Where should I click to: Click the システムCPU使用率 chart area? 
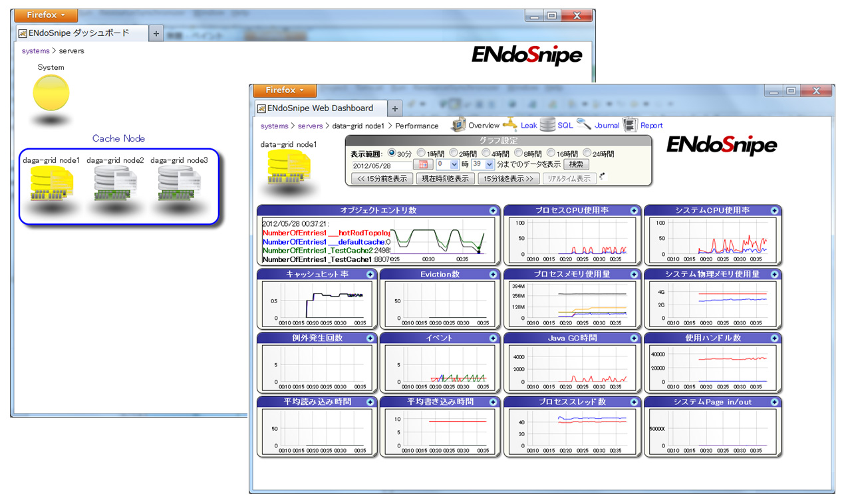pos(713,240)
